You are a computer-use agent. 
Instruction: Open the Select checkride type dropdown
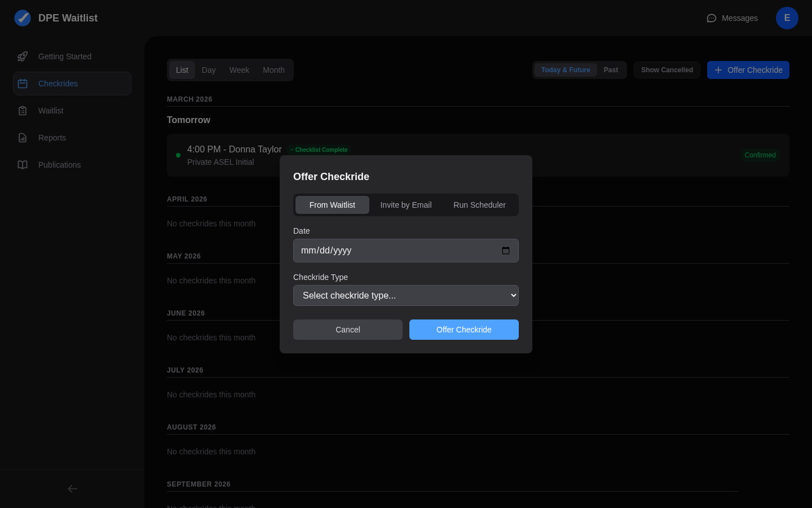click(x=406, y=295)
